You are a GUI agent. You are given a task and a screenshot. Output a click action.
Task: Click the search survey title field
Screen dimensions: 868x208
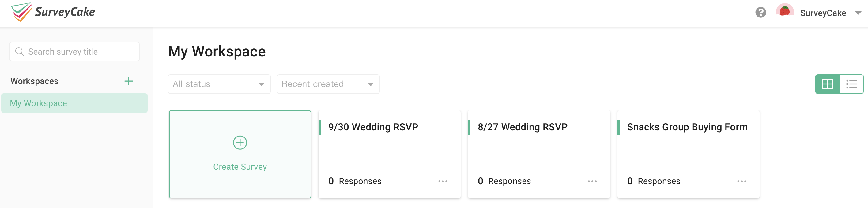(74, 51)
